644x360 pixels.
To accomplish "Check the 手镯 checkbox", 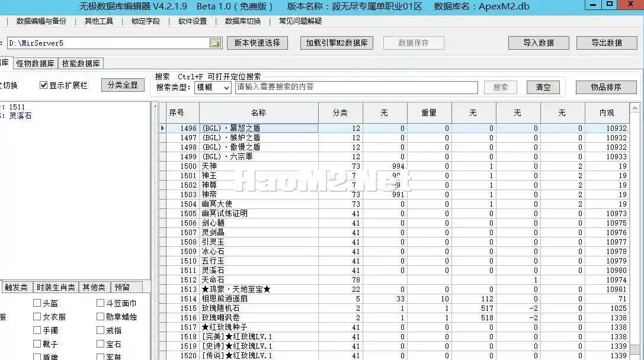I will [37, 330].
